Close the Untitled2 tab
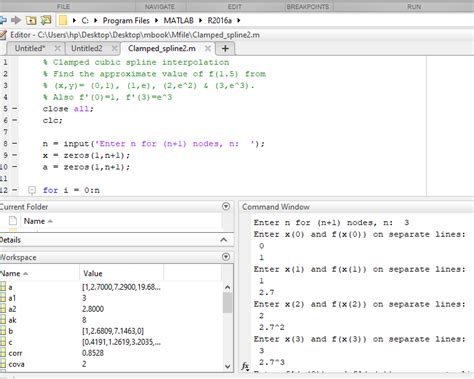 tap(115, 48)
